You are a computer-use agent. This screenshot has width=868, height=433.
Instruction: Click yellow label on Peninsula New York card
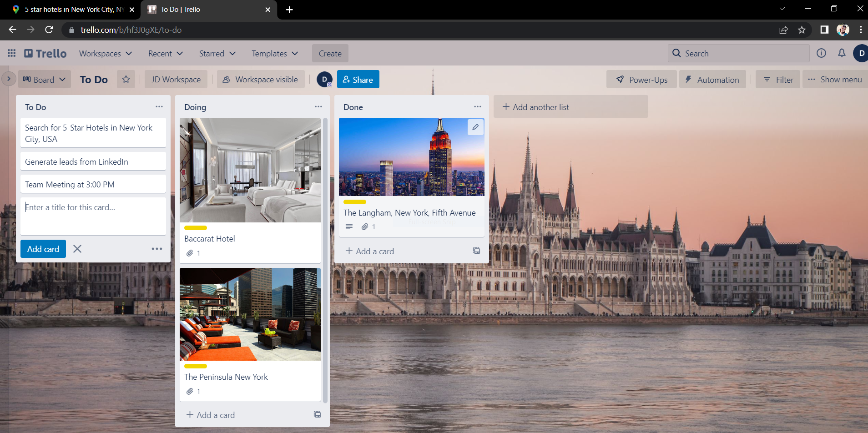point(196,366)
